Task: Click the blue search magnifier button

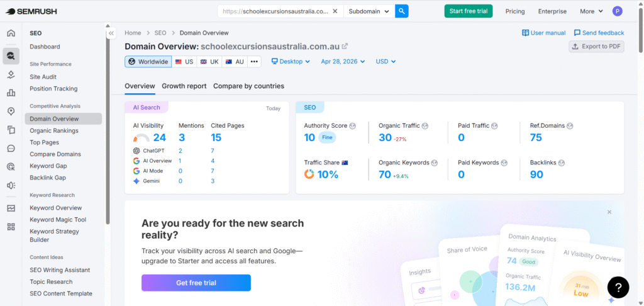Action: 402,11
